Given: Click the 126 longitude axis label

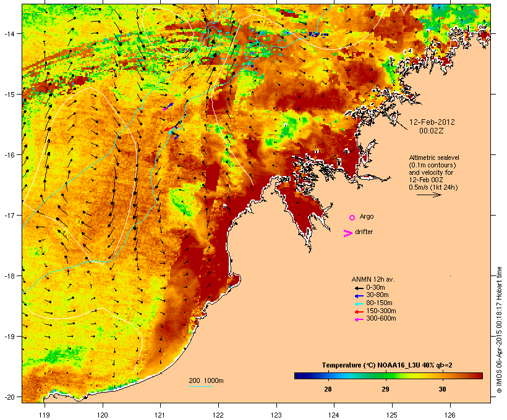Looking at the screenshot, I should tap(450, 415).
